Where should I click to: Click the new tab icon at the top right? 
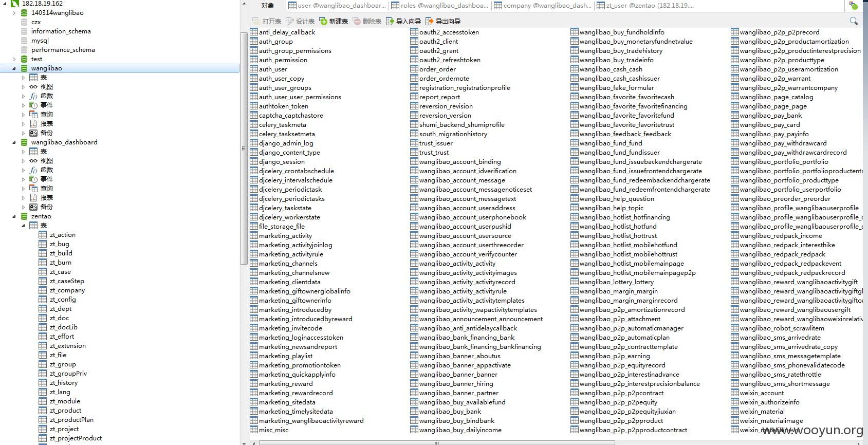point(853,6)
